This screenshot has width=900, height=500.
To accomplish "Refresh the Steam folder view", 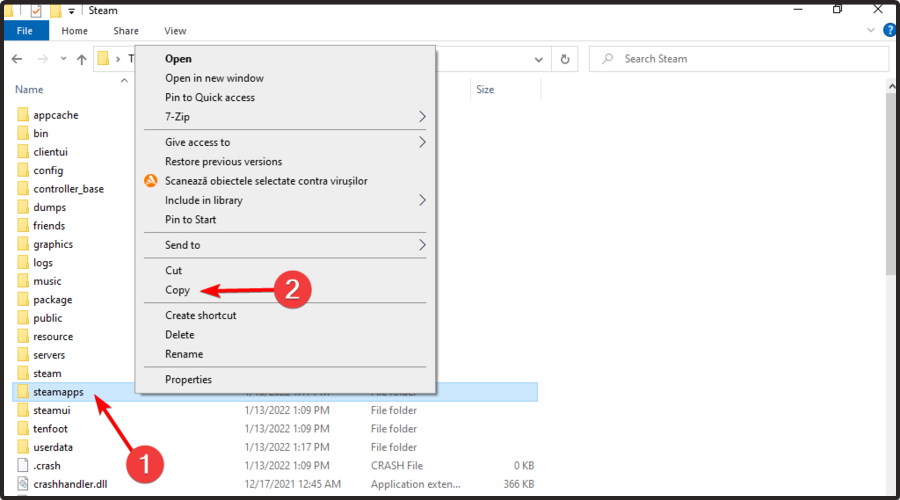I will point(565,59).
